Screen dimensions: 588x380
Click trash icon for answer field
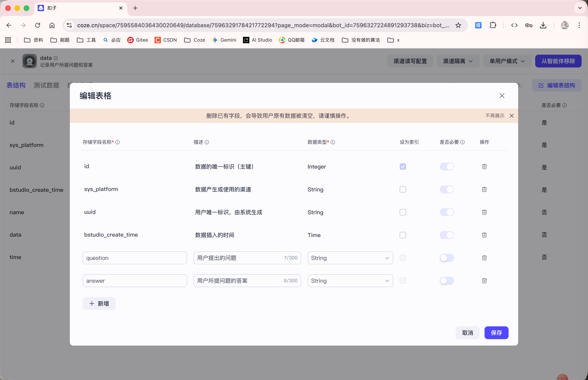(484, 280)
